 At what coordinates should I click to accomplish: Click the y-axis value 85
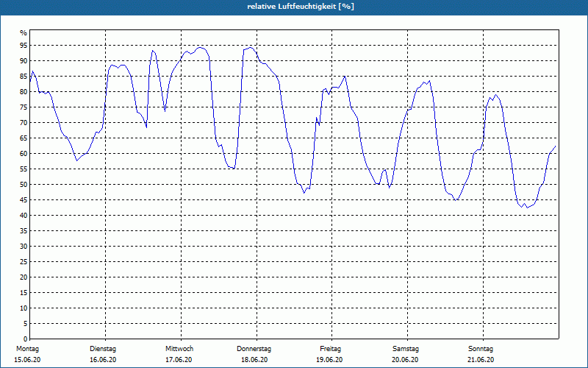(x=24, y=77)
